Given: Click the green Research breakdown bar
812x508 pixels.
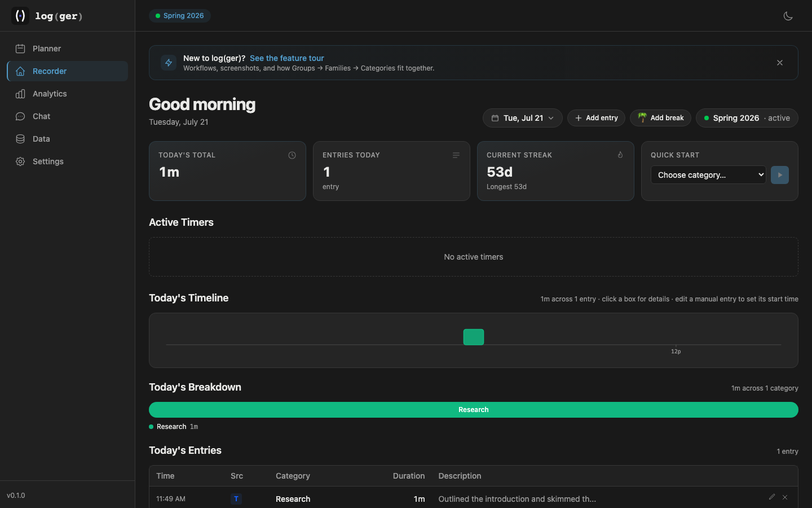Looking at the screenshot, I should coord(474,410).
